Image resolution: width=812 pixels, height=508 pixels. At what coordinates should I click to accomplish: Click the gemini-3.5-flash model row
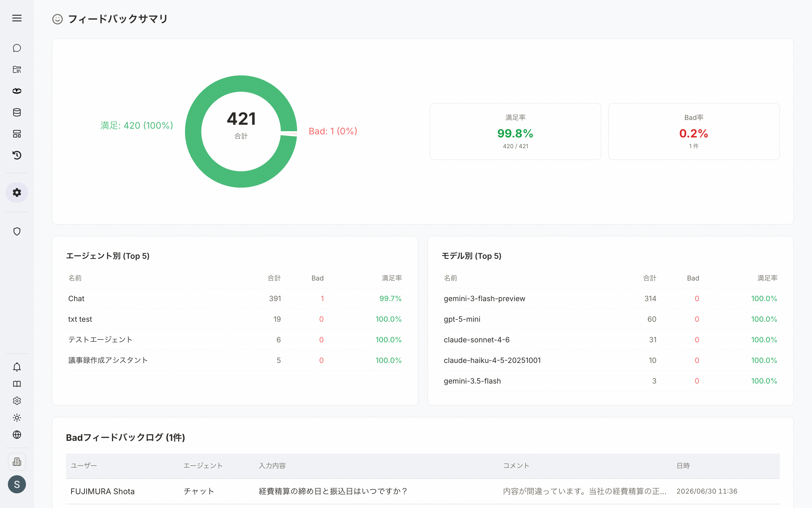pos(610,381)
